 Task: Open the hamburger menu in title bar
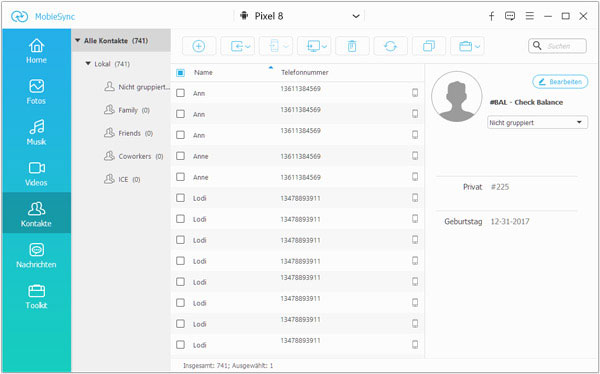pyautogui.click(x=530, y=16)
